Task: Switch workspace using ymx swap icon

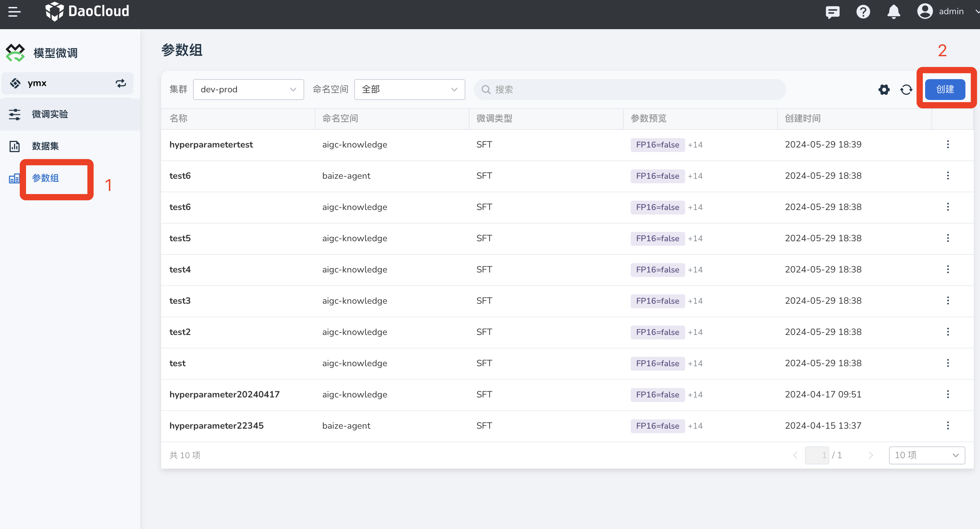Action: 121,83
